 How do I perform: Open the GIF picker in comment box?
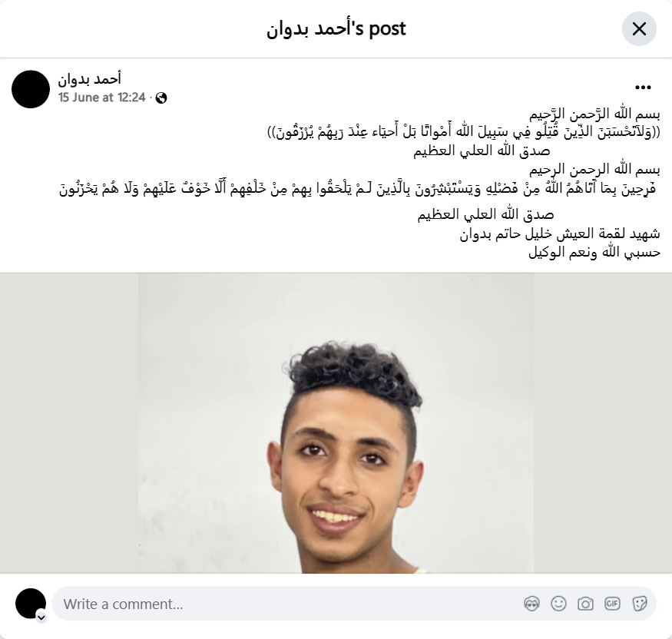(x=612, y=604)
